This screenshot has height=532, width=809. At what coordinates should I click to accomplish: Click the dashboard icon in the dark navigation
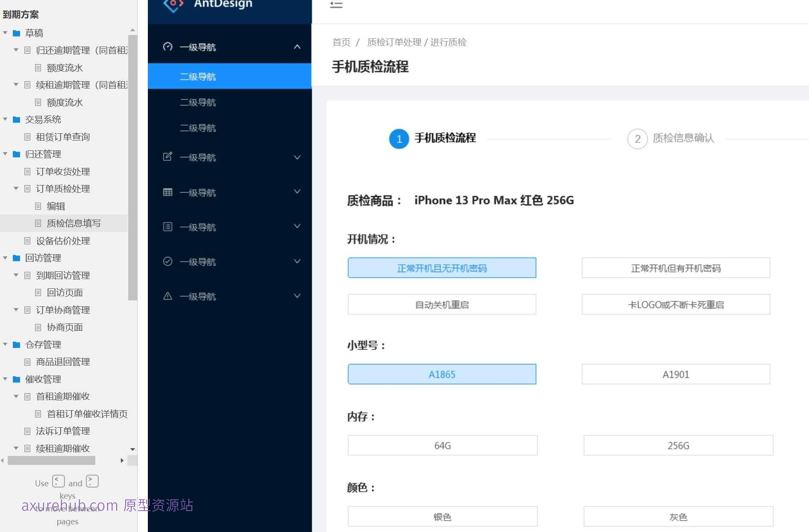point(168,47)
